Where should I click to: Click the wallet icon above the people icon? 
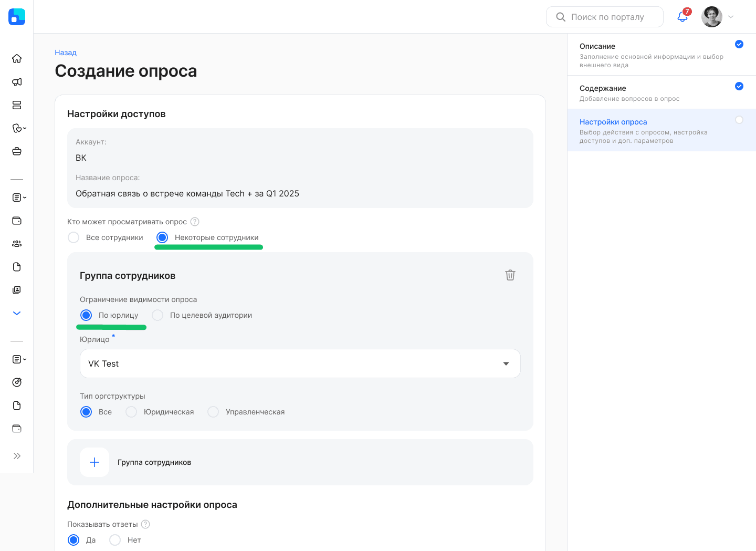click(17, 221)
